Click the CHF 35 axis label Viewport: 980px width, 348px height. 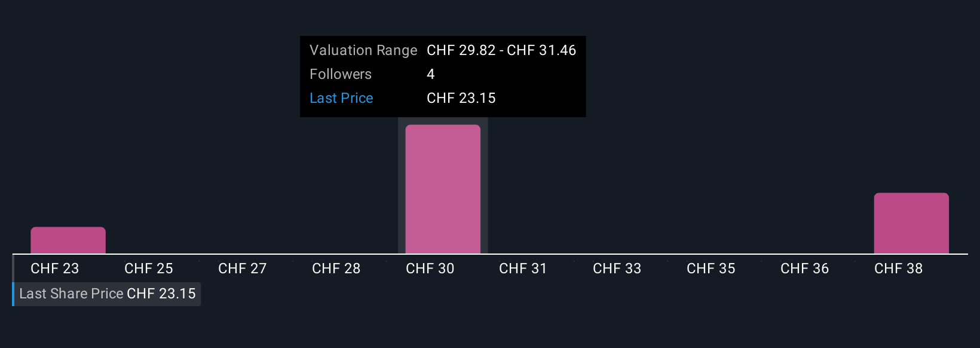(x=711, y=268)
